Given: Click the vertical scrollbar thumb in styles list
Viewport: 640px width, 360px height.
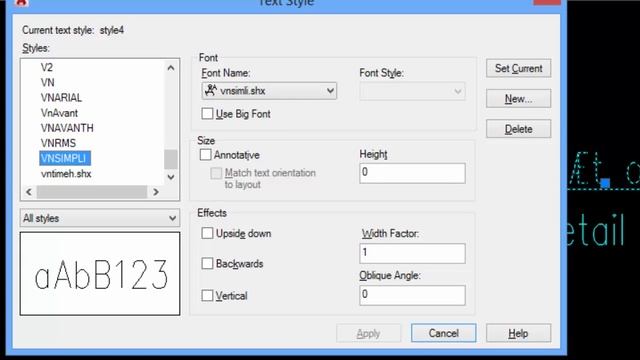Looking at the screenshot, I should pos(171,159).
